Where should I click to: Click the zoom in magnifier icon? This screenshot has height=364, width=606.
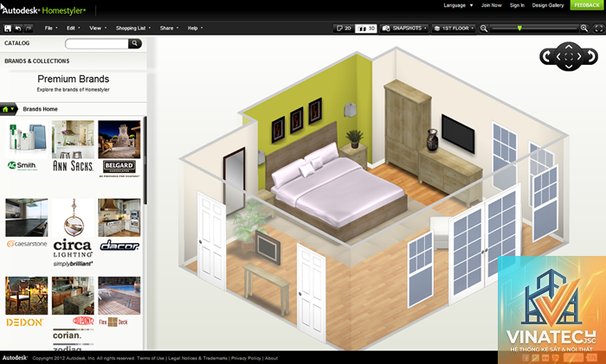click(x=584, y=29)
